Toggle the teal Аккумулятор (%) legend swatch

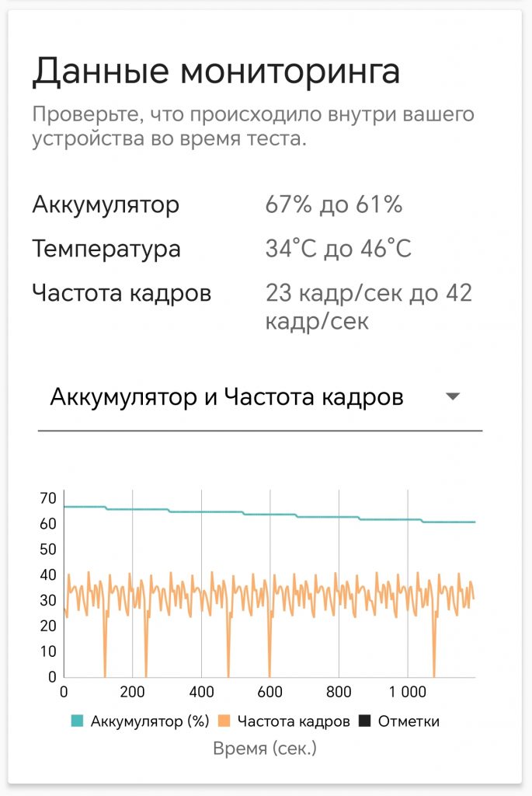click(x=77, y=721)
